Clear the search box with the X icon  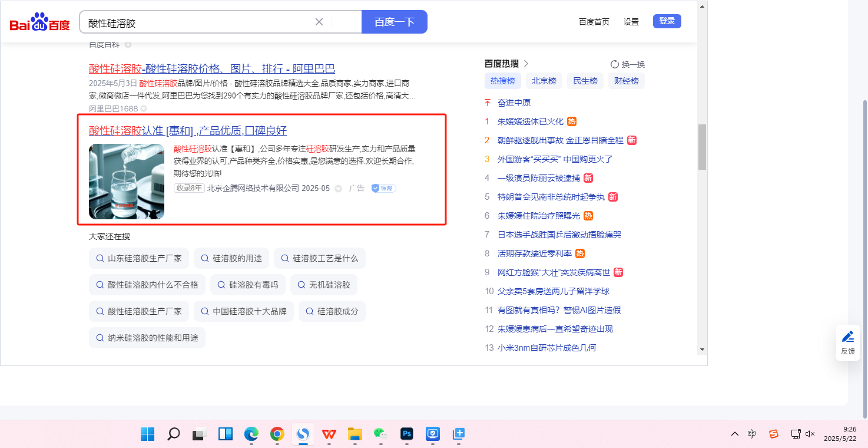(319, 22)
